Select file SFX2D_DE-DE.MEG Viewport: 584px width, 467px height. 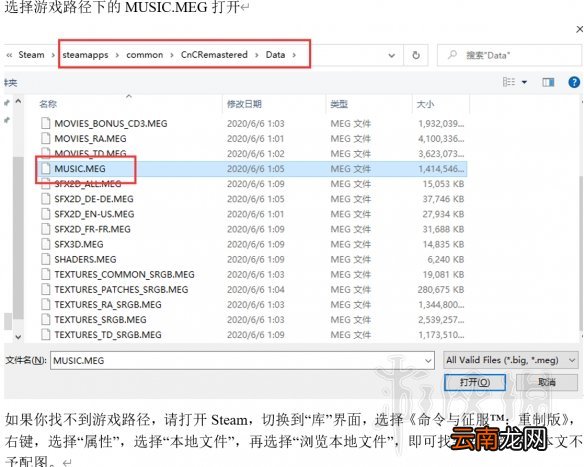94,199
